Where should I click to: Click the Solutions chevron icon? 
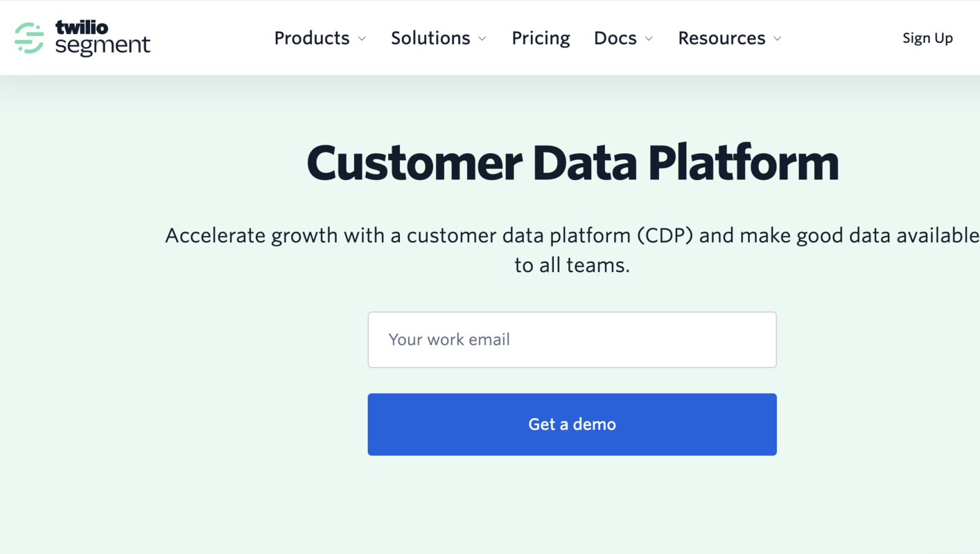(484, 39)
